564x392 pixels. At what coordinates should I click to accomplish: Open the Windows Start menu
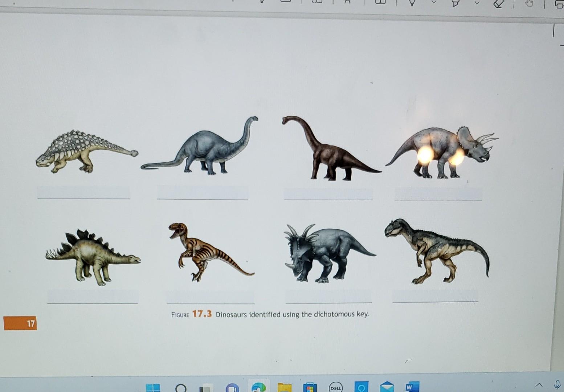153,388
